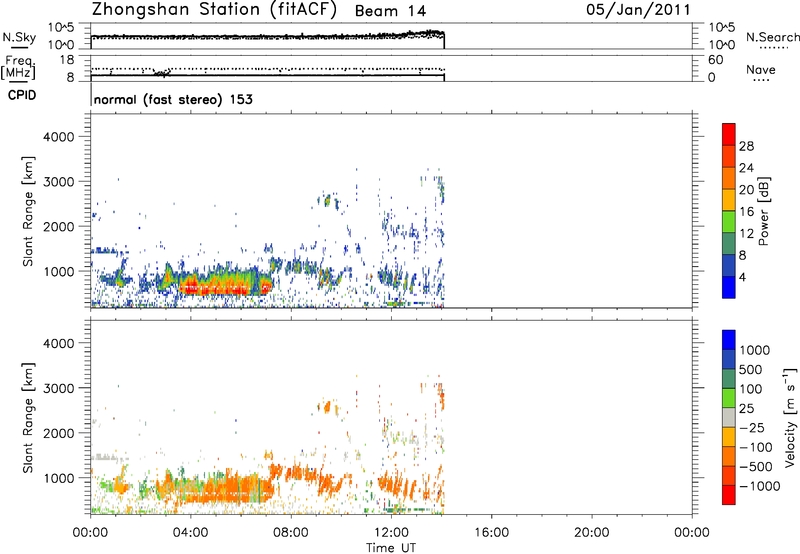Click the blue top of velocity colorbar

[729, 340]
